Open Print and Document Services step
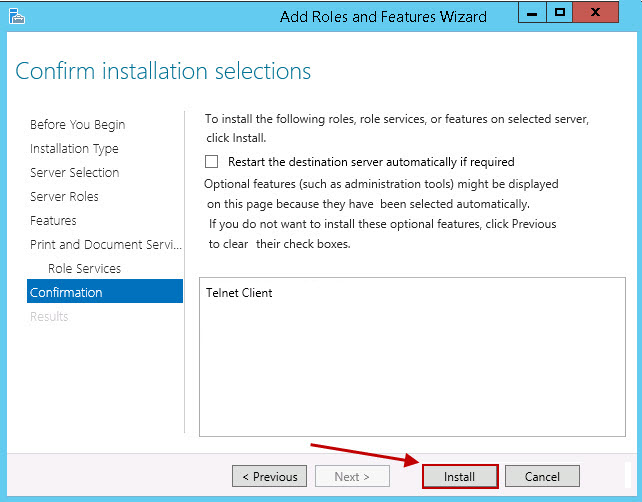This screenshot has height=502, width=642. (105, 245)
